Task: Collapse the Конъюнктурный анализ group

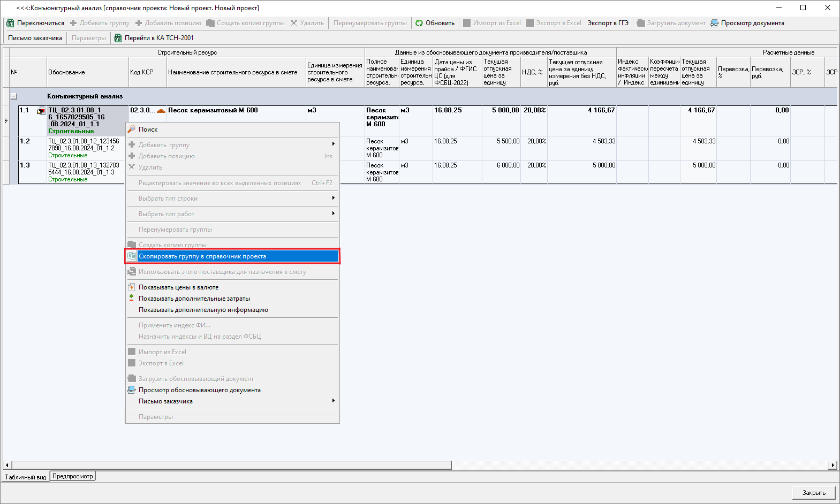Action: 14,96
